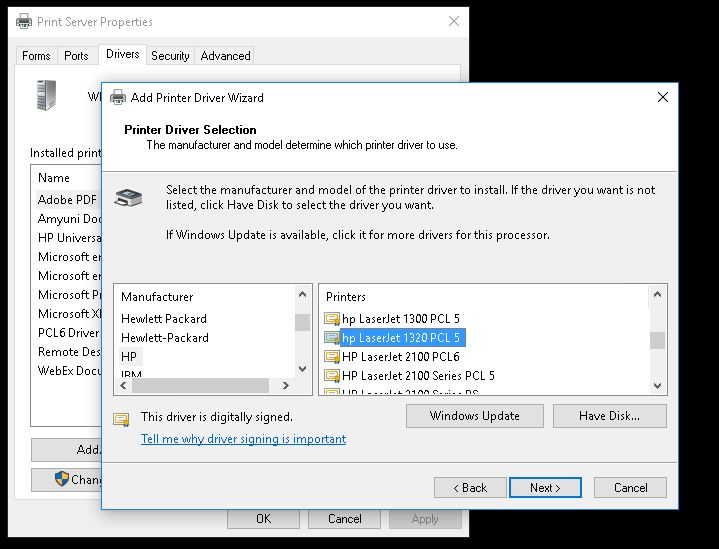Screen dimensions: 719x549
Task: Click Manufacturer horizontal scrollbar thumb
Action: pos(200,385)
